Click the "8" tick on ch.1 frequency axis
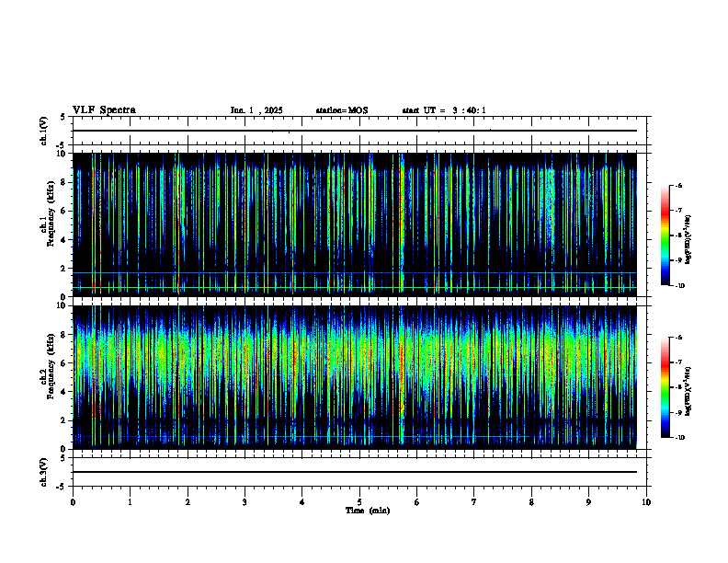This screenshot has height=563, width=728. [64, 182]
